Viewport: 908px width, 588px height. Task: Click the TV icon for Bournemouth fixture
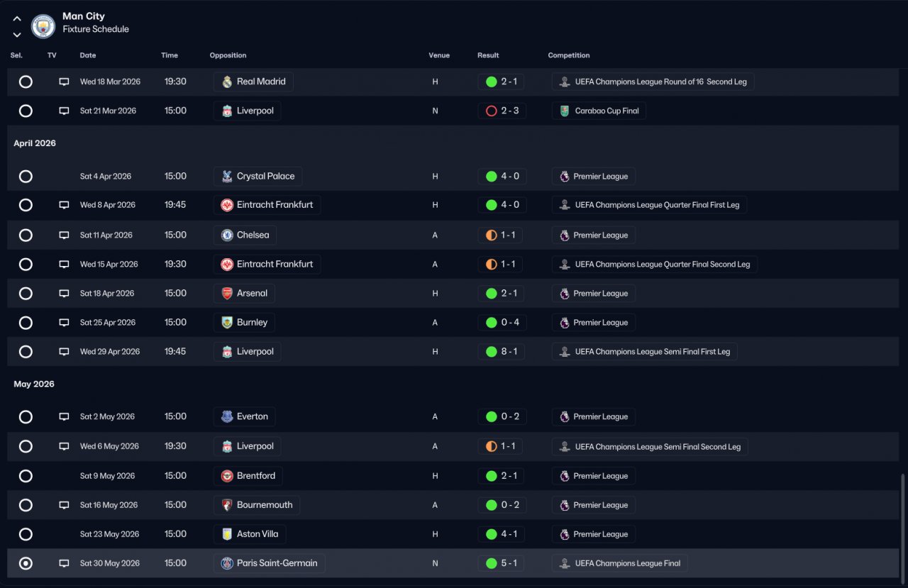point(64,505)
